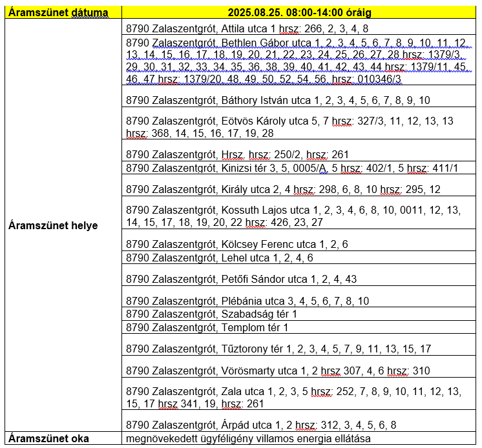Click the 'megnövekedett ügyféligény villamos energia ellátása' cell
482x448 pixels.
(x=299, y=438)
